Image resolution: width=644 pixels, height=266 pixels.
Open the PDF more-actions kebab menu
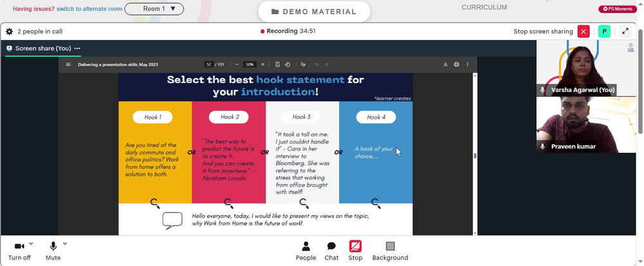(x=468, y=64)
